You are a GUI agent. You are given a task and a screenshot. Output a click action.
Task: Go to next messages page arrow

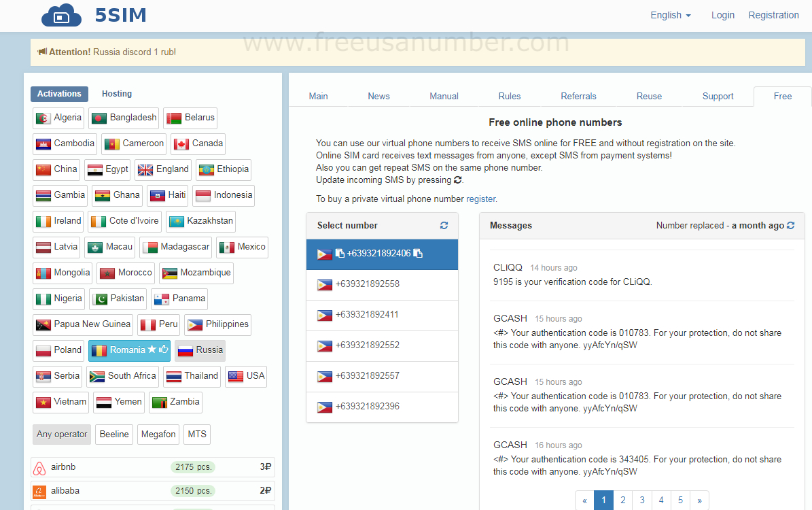(700, 500)
